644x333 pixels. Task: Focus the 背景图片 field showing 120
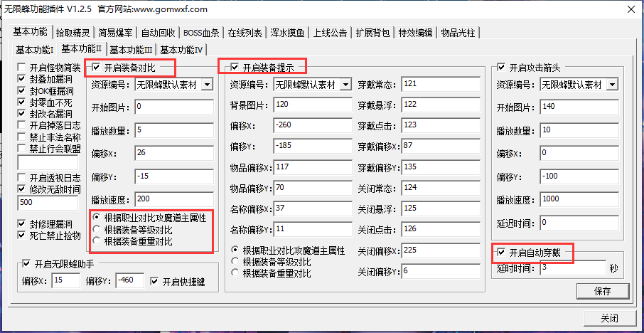[312, 105]
